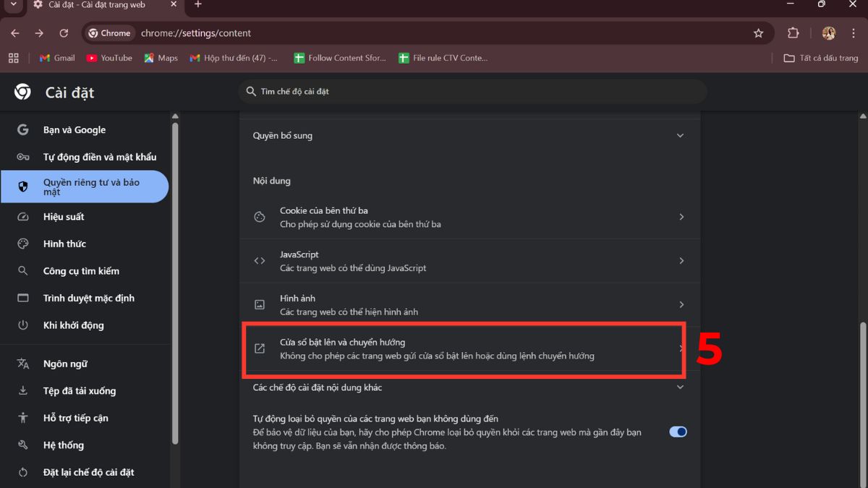This screenshot has height=488, width=868.
Task: Select Ngôn ngữ in the settings sidebar
Action: pyautogui.click(x=65, y=363)
